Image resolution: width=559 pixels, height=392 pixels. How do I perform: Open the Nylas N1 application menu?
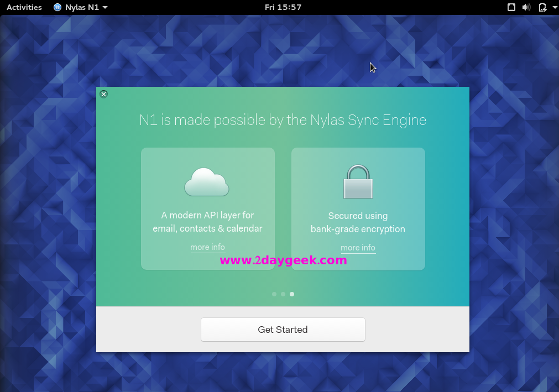pos(81,7)
